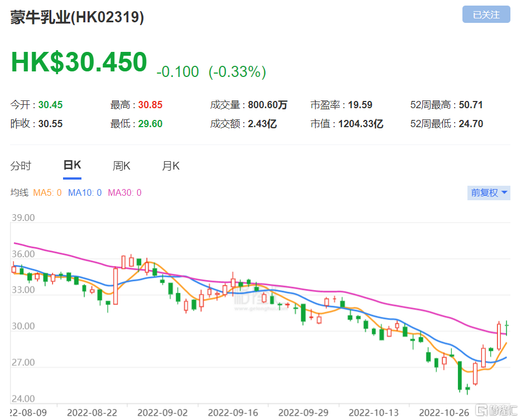Click the 52周最低 value 24.70

tap(471, 124)
